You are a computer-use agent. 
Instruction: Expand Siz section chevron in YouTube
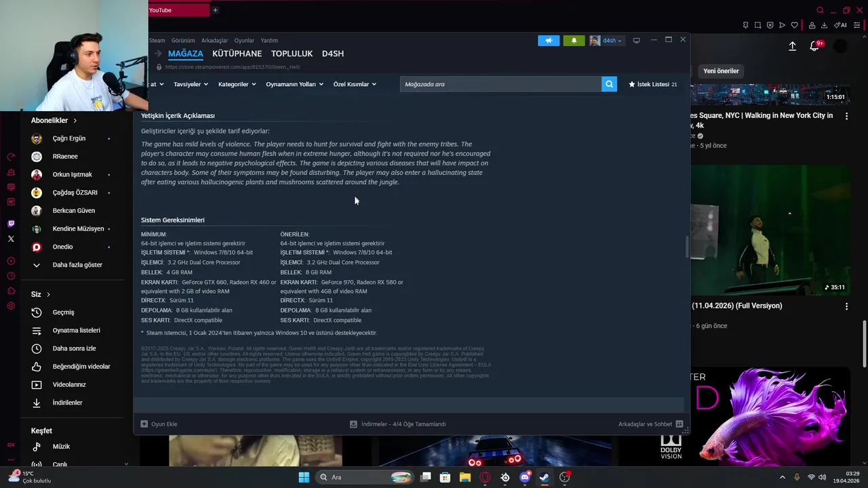[48, 295]
